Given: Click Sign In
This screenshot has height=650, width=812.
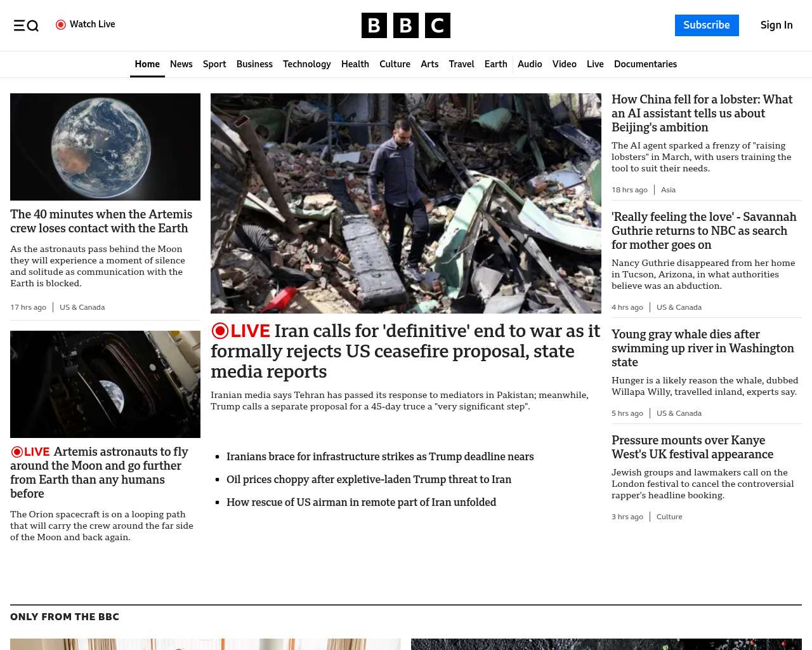Looking at the screenshot, I should (776, 25).
